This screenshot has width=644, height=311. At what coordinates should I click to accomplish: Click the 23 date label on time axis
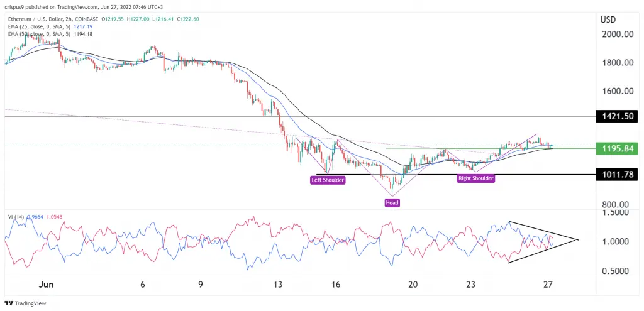pyautogui.click(x=471, y=285)
